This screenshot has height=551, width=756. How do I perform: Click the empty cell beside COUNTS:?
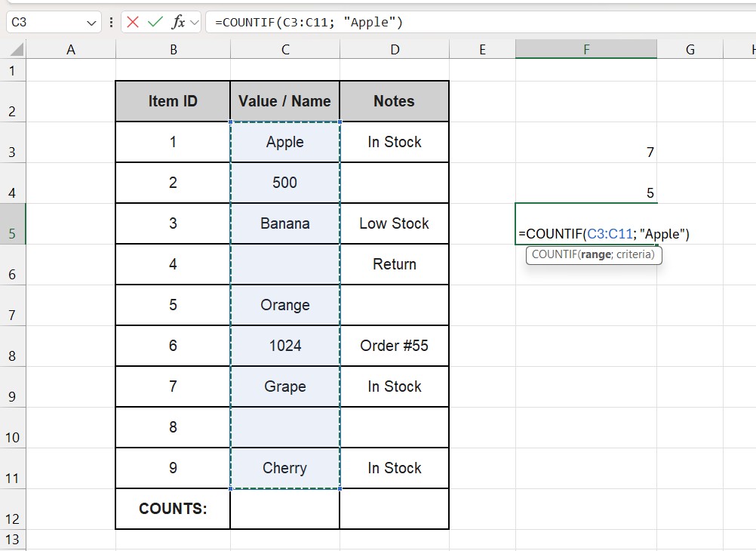(x=285, y=509)
